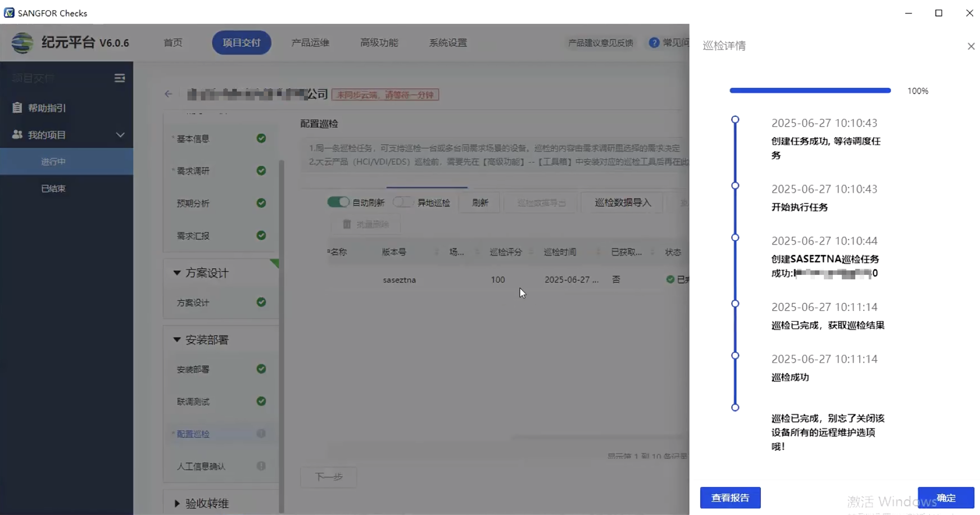Collapse the 我的项目 sidebar section

(x=120, y=135)
